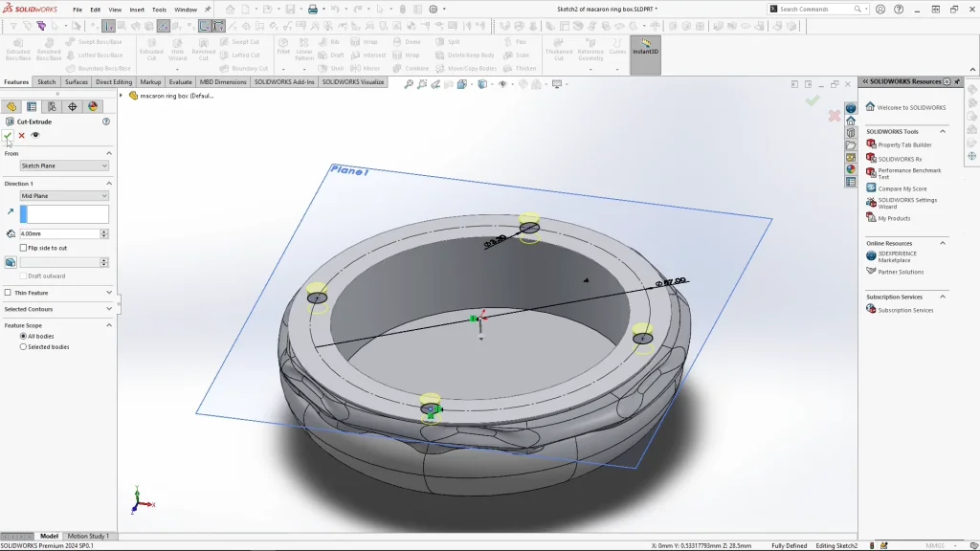This screenshot has height=551, width=980.
Task: Switch to the Surfaces tab
Action: (x=77, y=82)
